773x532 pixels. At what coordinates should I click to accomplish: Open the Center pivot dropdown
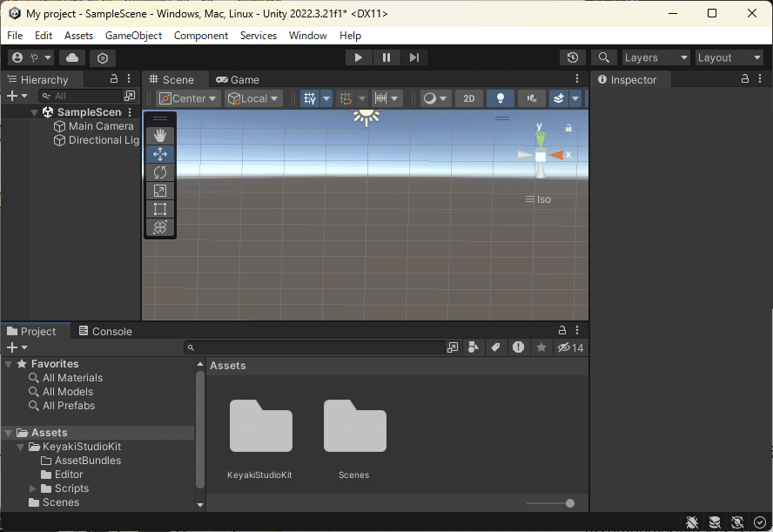point(188,98)
